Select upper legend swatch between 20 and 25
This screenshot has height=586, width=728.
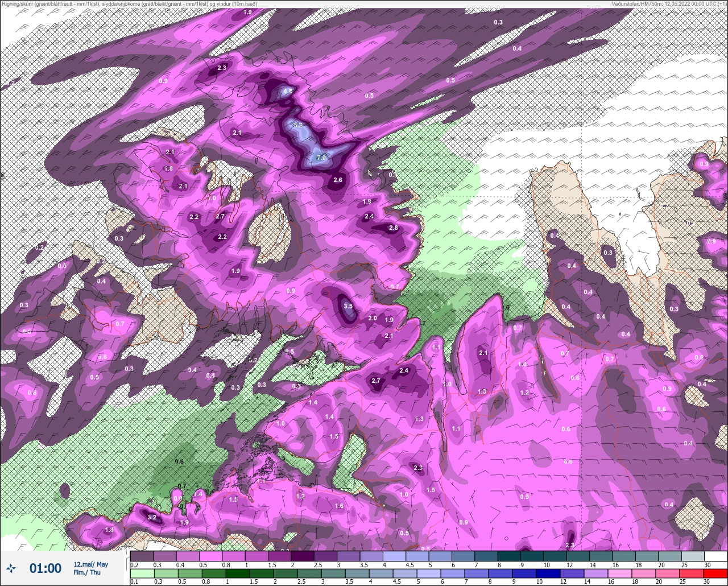pyautogui.click(x=670, y=556)
